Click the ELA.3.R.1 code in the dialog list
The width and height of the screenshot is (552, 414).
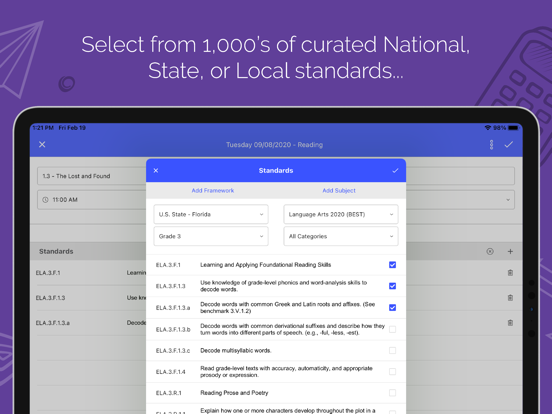[169, 393]
